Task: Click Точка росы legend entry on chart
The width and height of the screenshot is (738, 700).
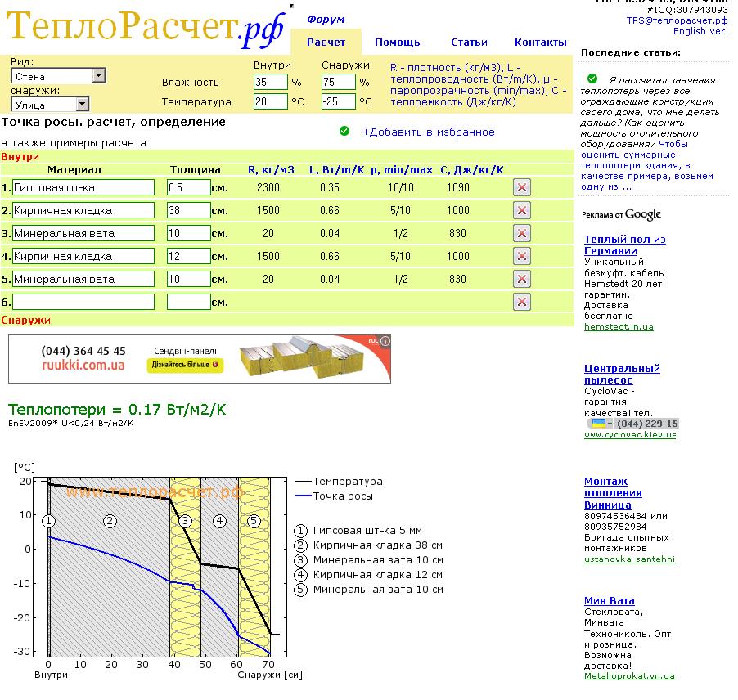Action: (x=334, y=496)
